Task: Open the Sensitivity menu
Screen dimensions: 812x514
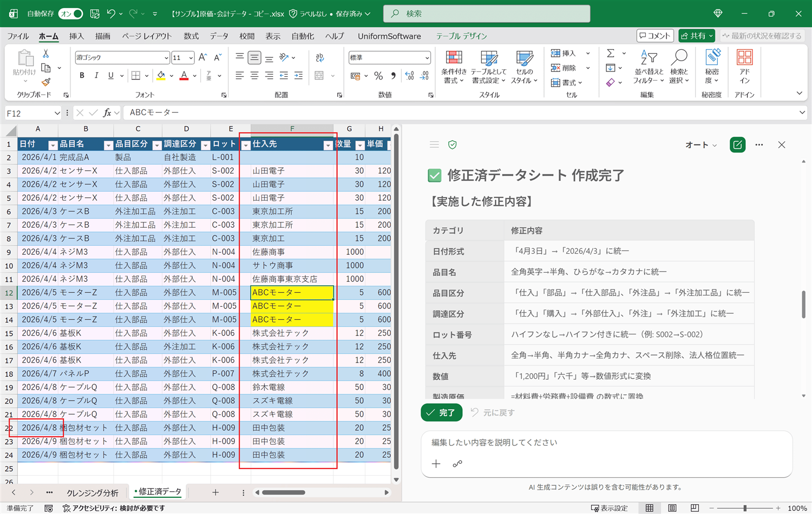Action: pos(712,67)
